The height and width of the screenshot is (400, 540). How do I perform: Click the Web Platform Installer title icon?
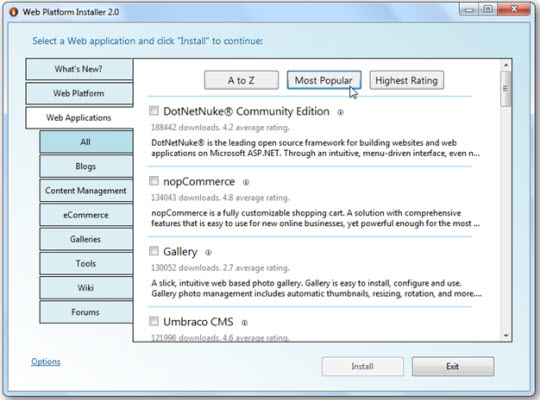[14, 12]
